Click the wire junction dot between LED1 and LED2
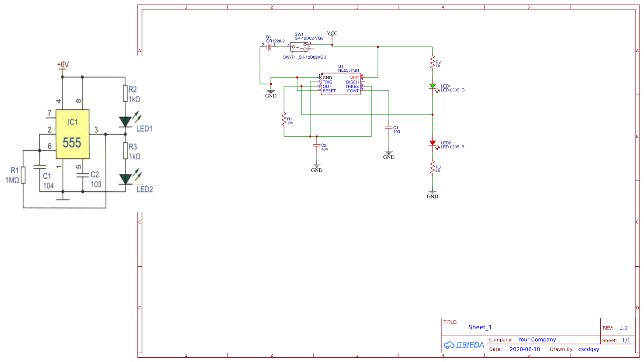The height and width of the screenshot is (362, 644). [x=433, y=115]
